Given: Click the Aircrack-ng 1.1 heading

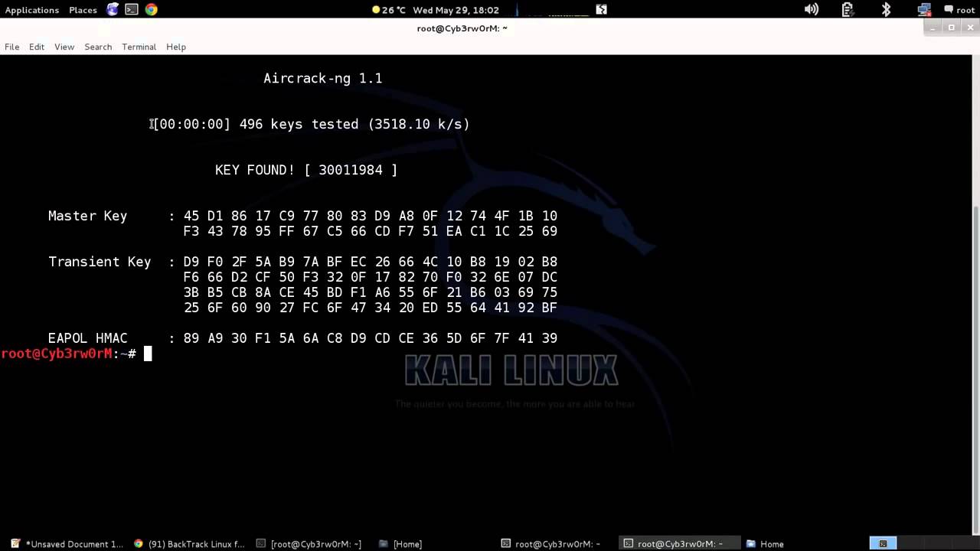Looking at the screenshot, I should click(322, 78).
